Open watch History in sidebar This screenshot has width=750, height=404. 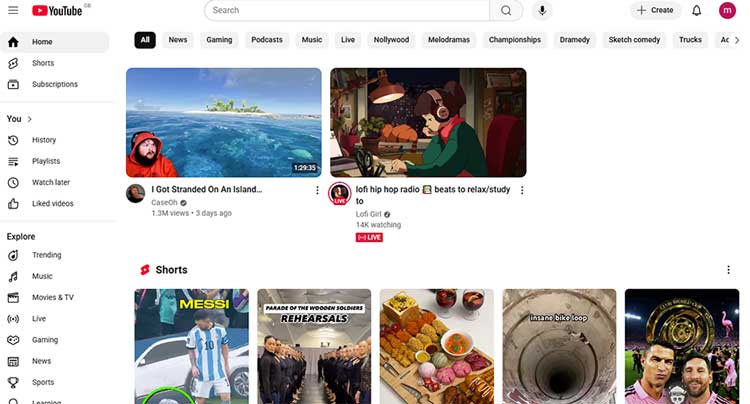pos(43,140)
